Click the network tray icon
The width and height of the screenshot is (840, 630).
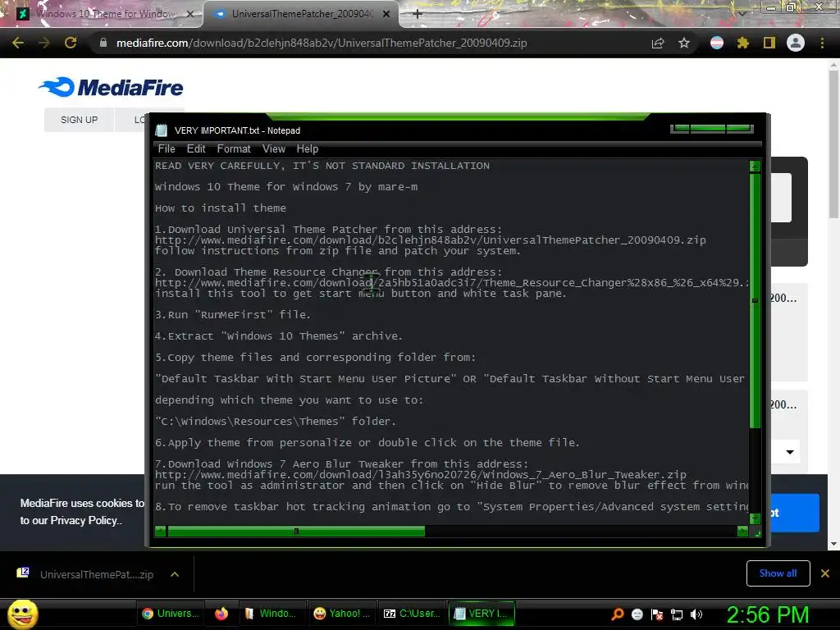[x=677, y=614]
